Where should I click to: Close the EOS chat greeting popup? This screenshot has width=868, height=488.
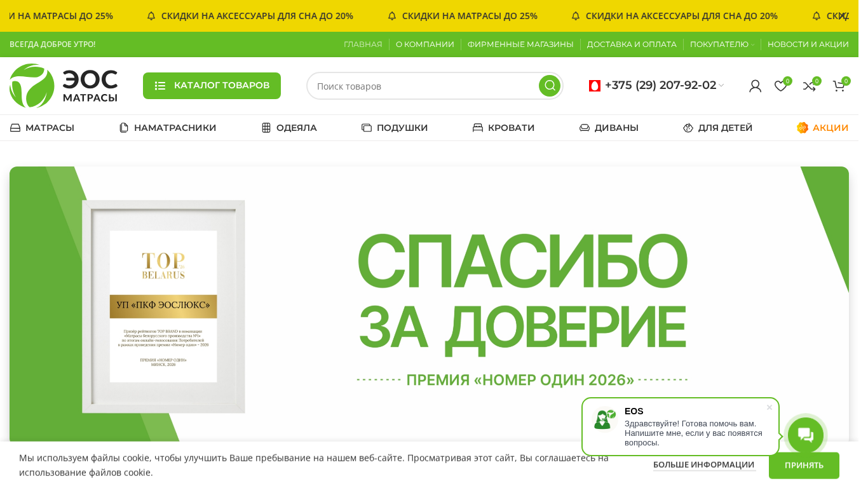(770, 407)
